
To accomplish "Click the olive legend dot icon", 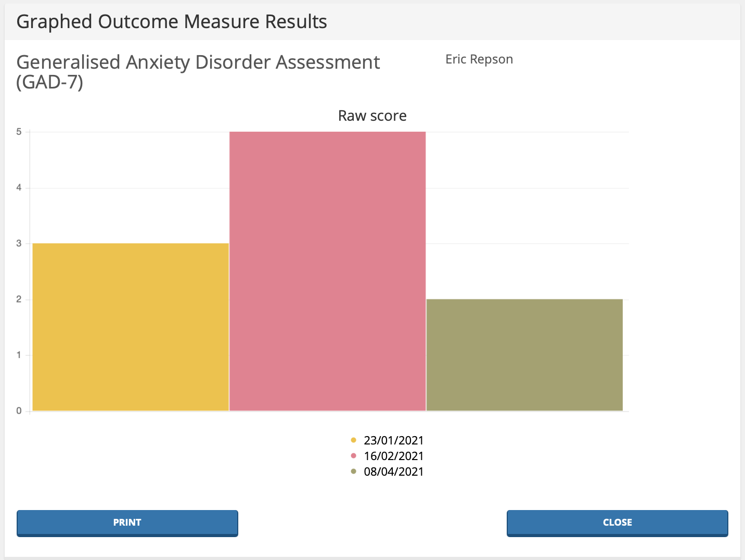I will pos(354,471).
